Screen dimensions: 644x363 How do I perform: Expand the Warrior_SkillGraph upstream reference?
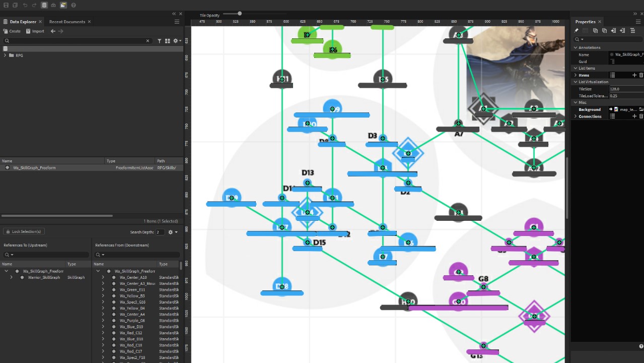(x=11, y=277)
